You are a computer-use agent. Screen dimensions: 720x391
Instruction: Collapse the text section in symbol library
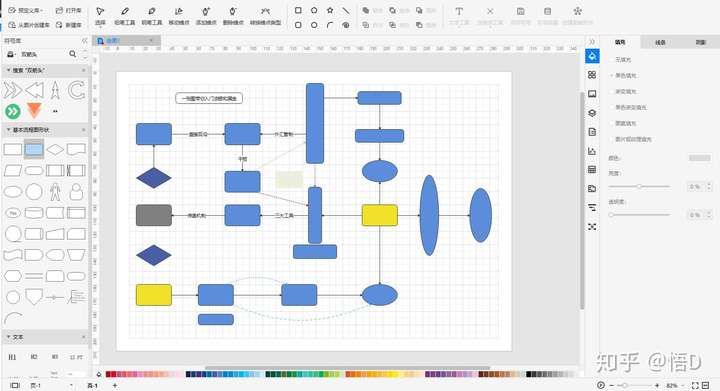click(x=8, y=337)
